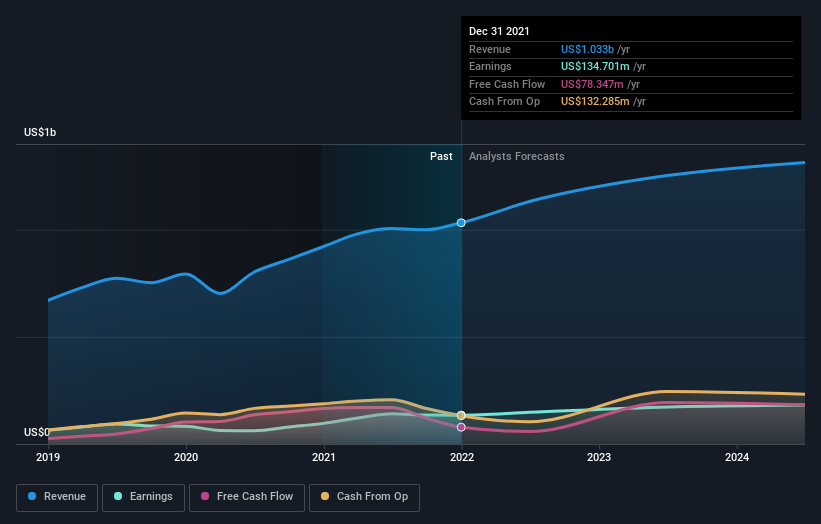
Task: Click the Dec 31 2021 tooltip date
Action: (x=499, y=31)
